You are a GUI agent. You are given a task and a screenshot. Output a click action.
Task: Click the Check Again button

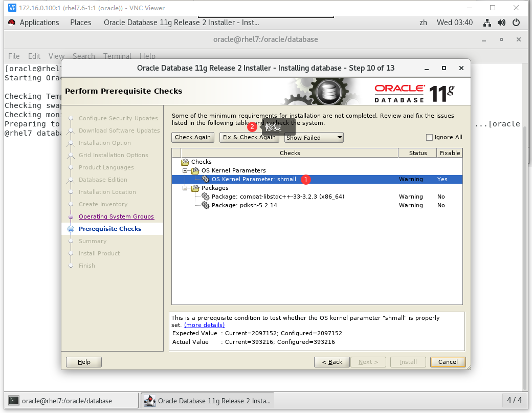point(193,137)
